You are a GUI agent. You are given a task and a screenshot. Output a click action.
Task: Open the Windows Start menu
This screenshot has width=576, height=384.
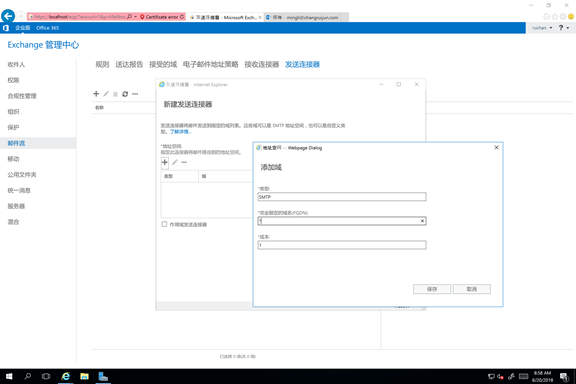(x=9, y=376)
